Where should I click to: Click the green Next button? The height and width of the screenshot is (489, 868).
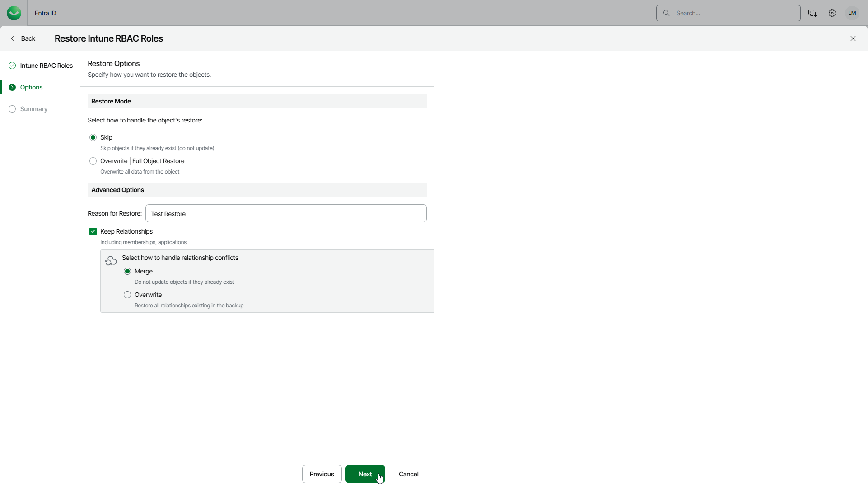point(365,474)
